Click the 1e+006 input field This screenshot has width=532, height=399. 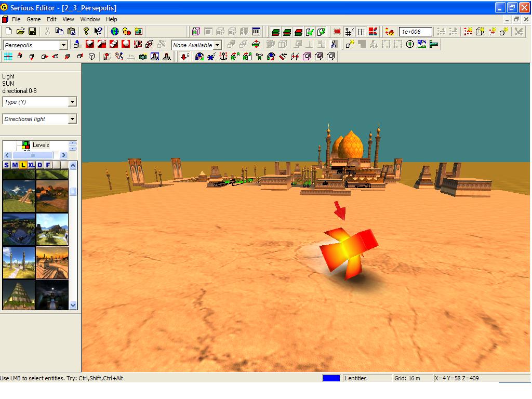(415, 32)
